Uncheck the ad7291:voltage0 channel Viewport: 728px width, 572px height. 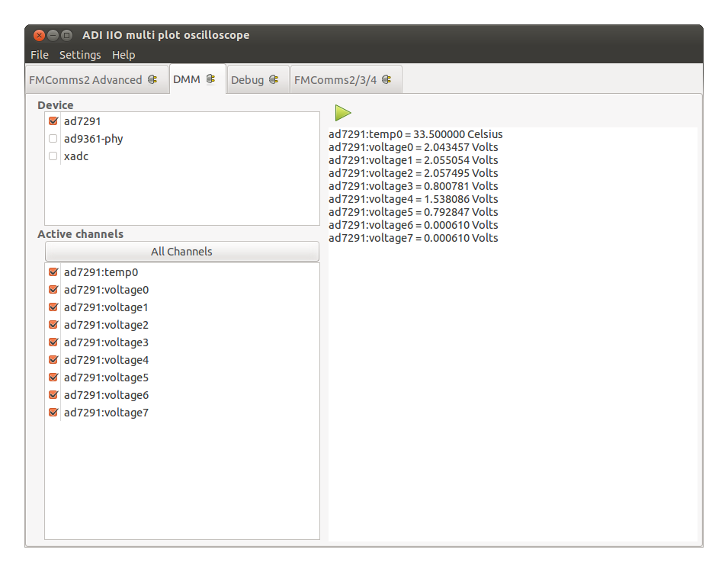pyautogui.click(x=53, y=289)
